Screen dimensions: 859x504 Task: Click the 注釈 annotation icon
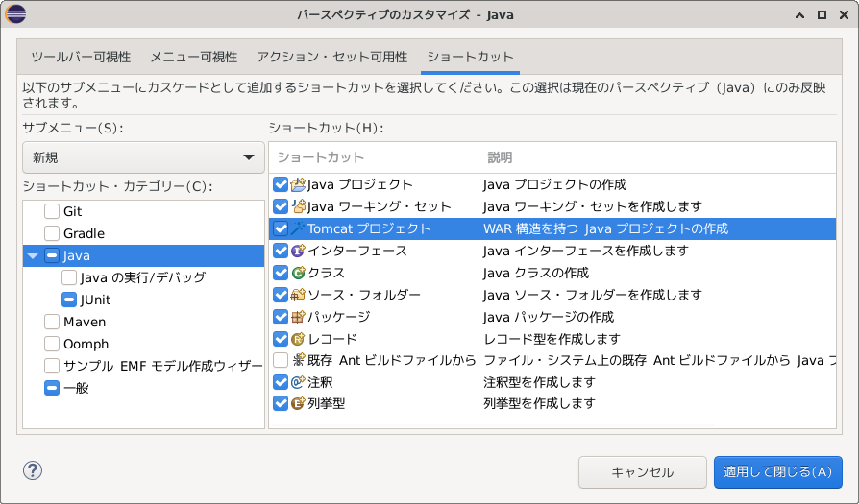tap(298, 382)
